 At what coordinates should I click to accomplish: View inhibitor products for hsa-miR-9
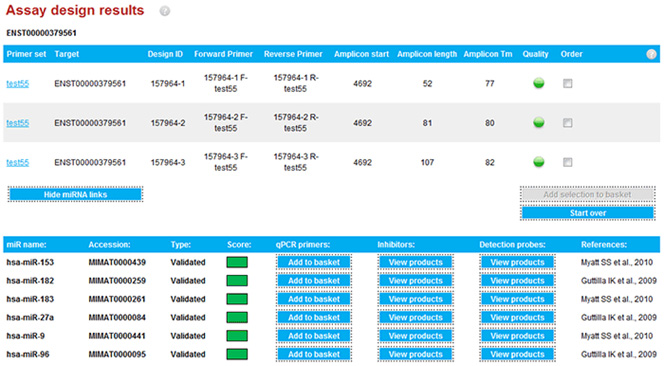(x=416, y=336)
